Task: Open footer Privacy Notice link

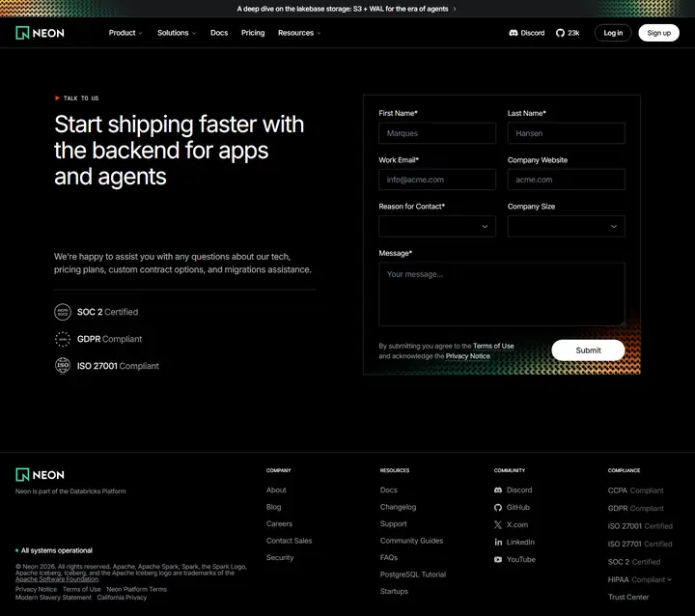Action: point(36,589)
